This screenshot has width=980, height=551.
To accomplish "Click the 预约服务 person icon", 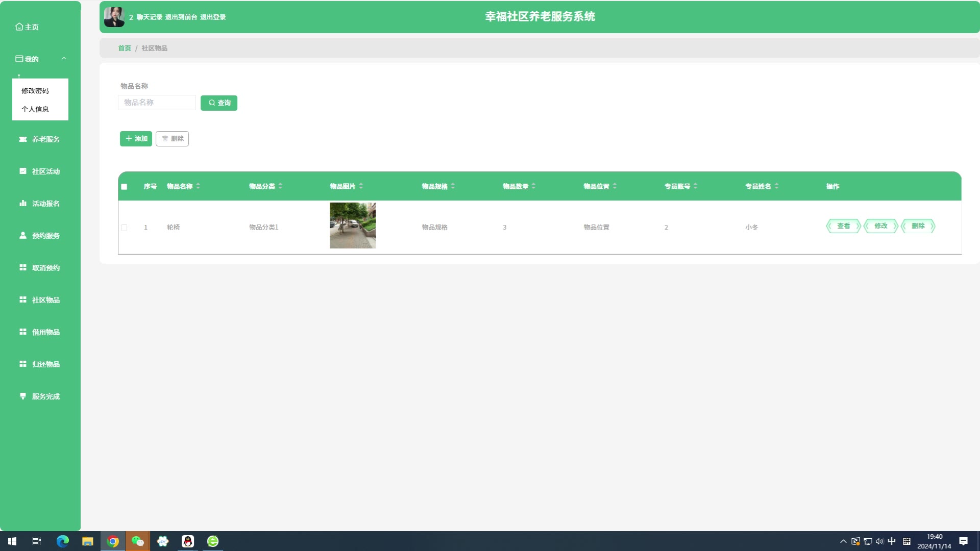I will point(23,235).
